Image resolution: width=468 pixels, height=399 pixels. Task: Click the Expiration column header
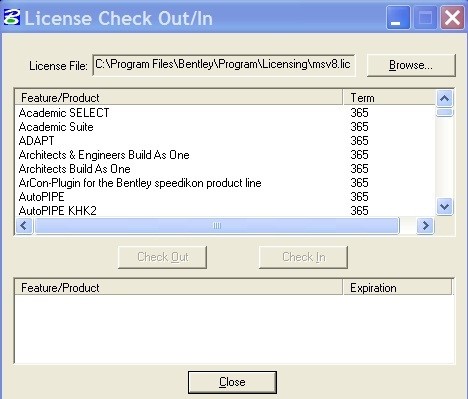(398, 287)
